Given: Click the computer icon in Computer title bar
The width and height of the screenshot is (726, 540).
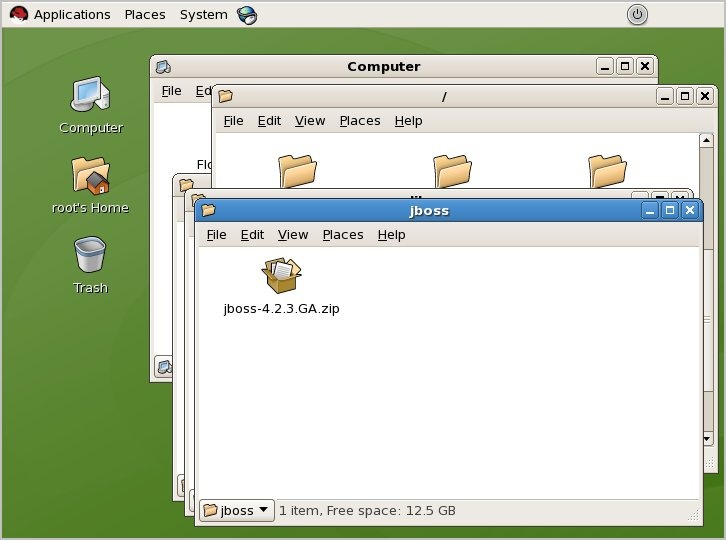Looking at the screenshot, I should point(163,67).
